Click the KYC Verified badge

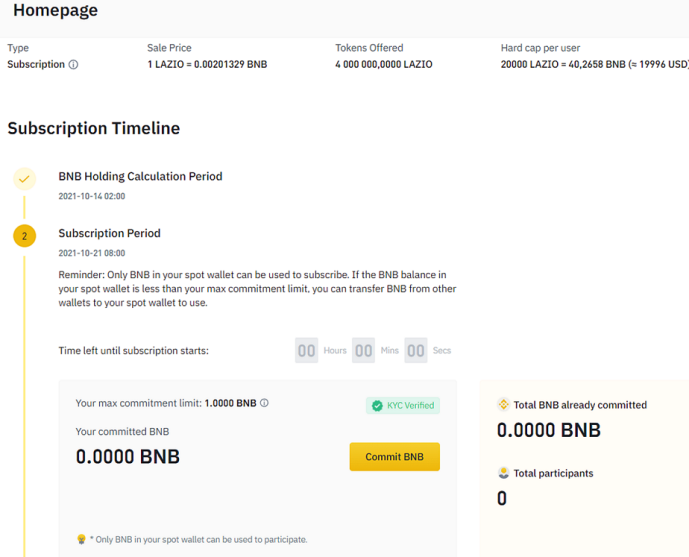403,405
